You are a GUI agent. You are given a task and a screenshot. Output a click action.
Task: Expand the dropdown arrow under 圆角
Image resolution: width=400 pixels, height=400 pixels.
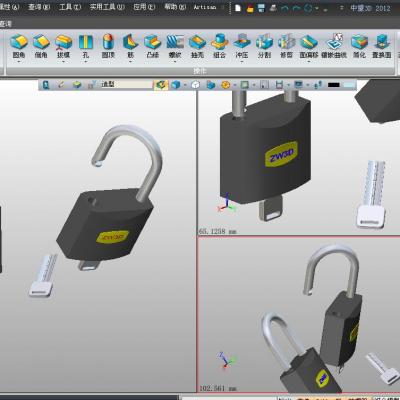[19, 62]
